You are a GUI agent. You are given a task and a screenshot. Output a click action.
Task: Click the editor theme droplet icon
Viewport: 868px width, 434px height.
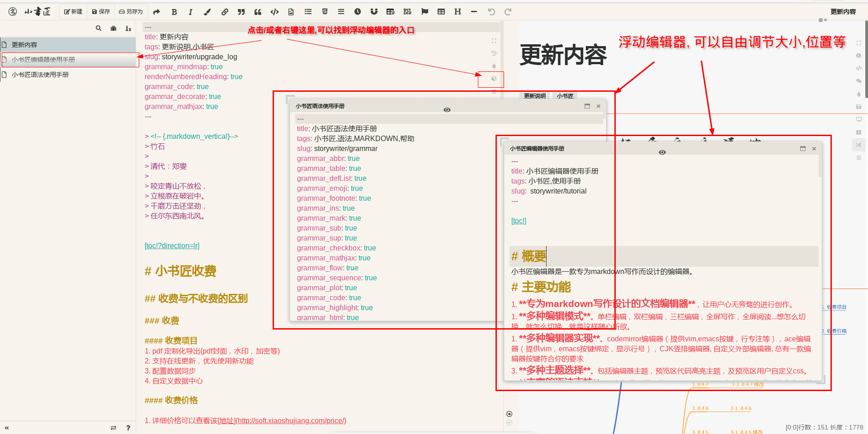494,66
